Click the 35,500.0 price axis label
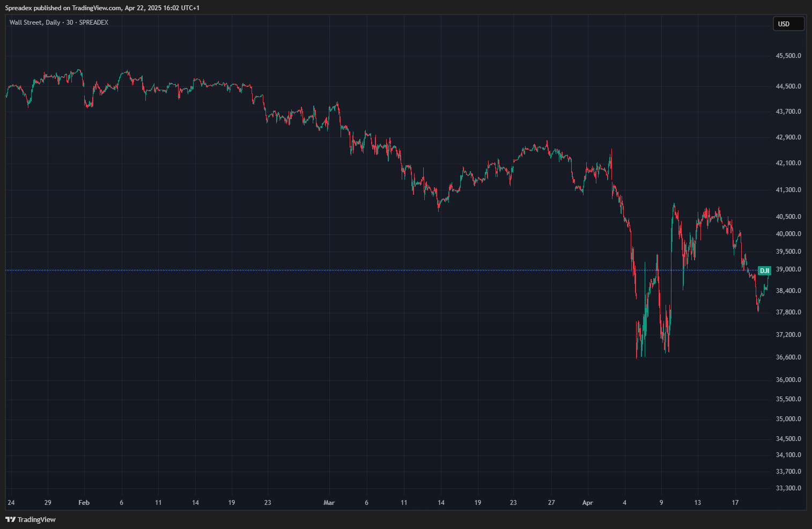Screen dimensions: 812x529 pyautogui.click(x=788, y=399)
